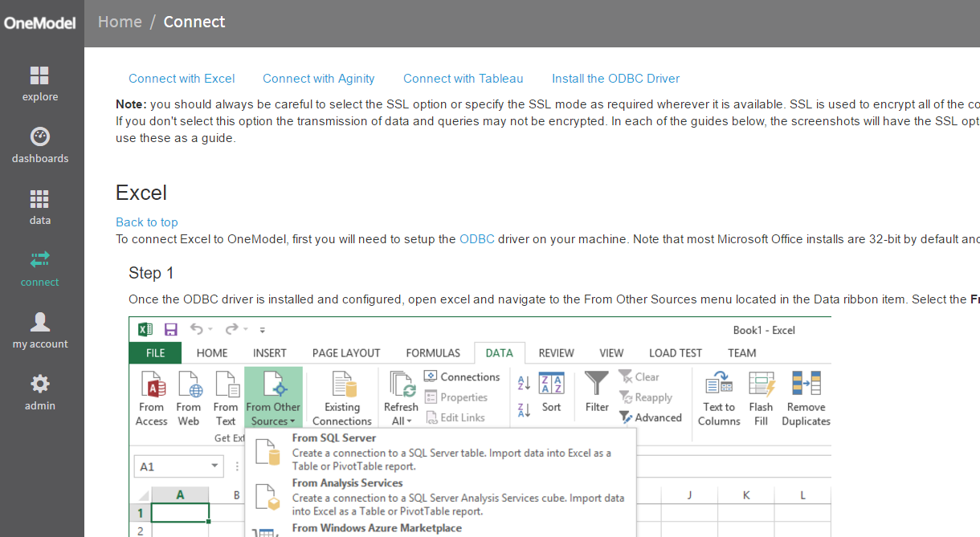Expand the From Other Sources dropdown

point(274,398)
